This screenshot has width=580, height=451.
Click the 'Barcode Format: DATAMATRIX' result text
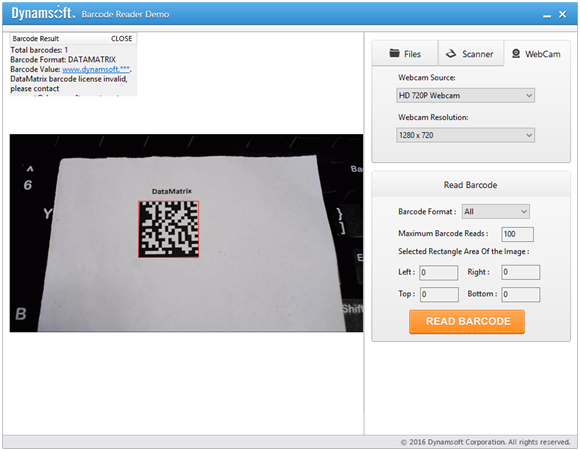[63, 60]
